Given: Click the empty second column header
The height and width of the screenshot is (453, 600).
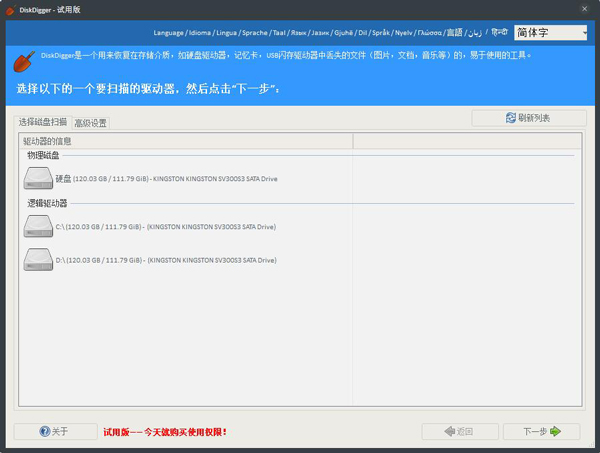Looking at the screenshot, I should click(x=467, y=141).
